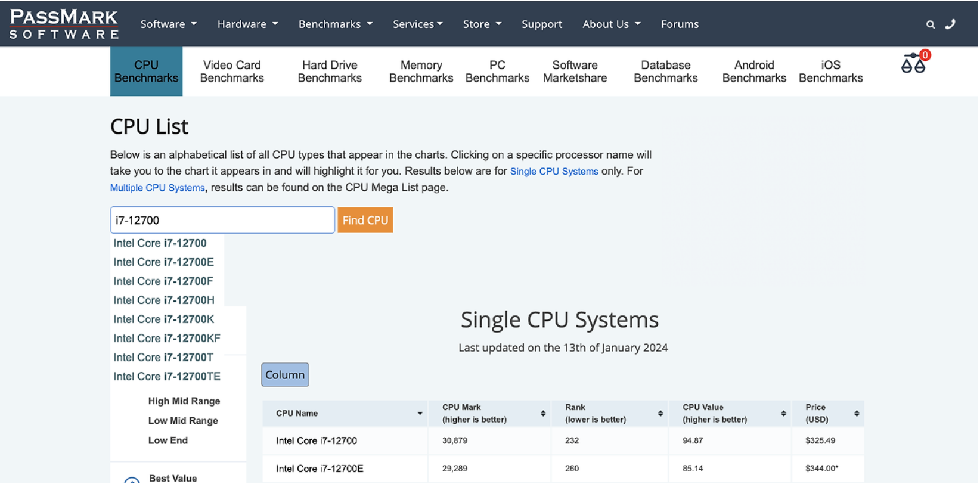This screenshot has height=484, width=980.
Task: Click CPU Mark value 29,289
Action: (455, 470)
